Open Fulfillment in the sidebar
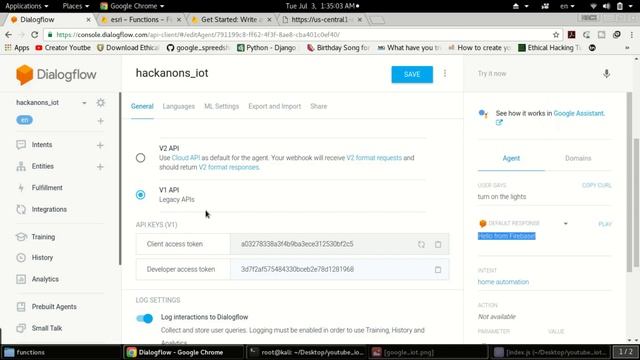 (47, 188)
